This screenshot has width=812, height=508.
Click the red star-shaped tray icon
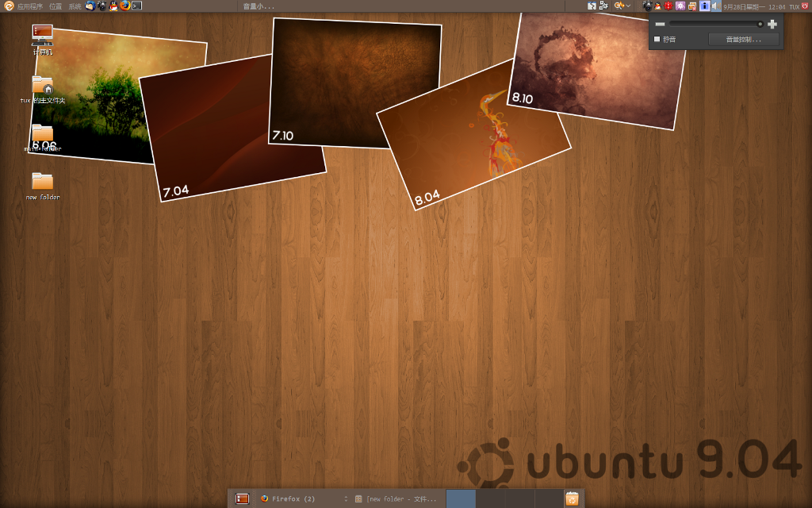[x=668, y=6]
